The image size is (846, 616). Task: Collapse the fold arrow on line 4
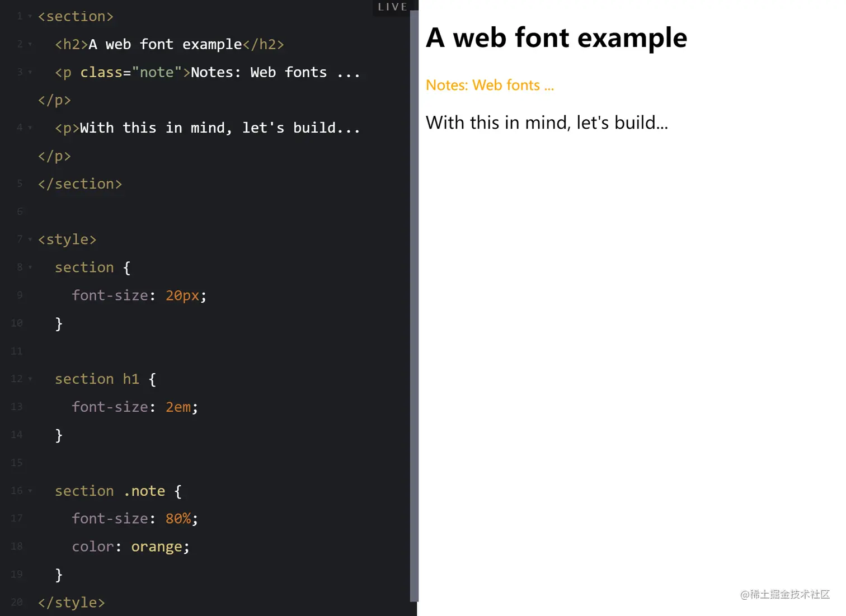pos(30,128)
